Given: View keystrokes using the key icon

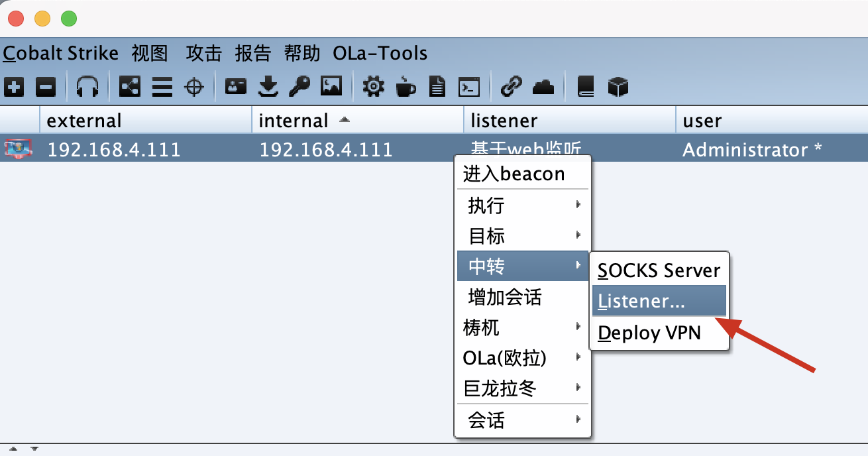Looking at the screenshot, I should tap(299, 86).
